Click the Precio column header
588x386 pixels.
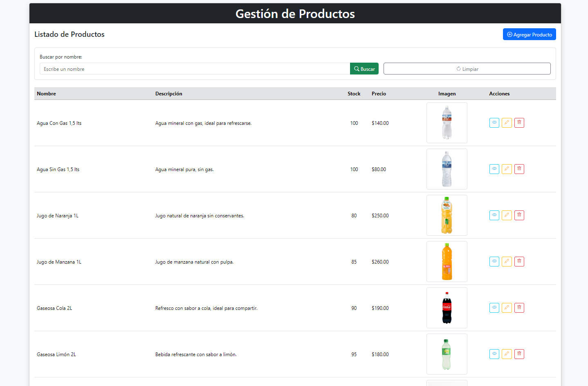click(379, 94)
